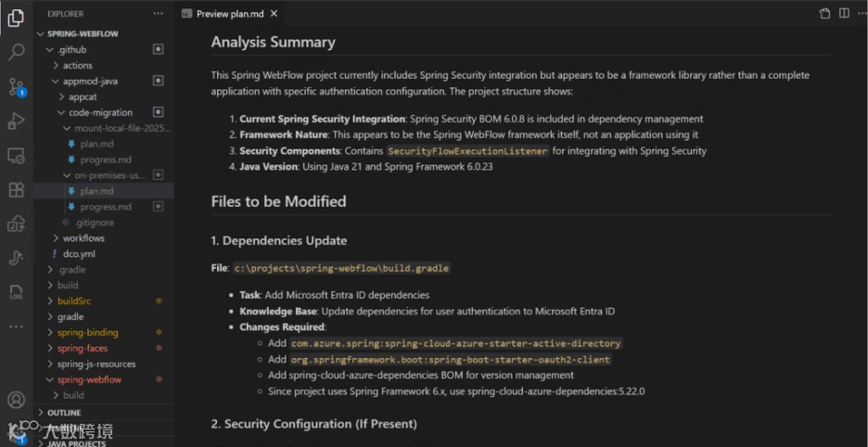
Task: Open dco.yml file in explorer
Action: coord(79,253)
